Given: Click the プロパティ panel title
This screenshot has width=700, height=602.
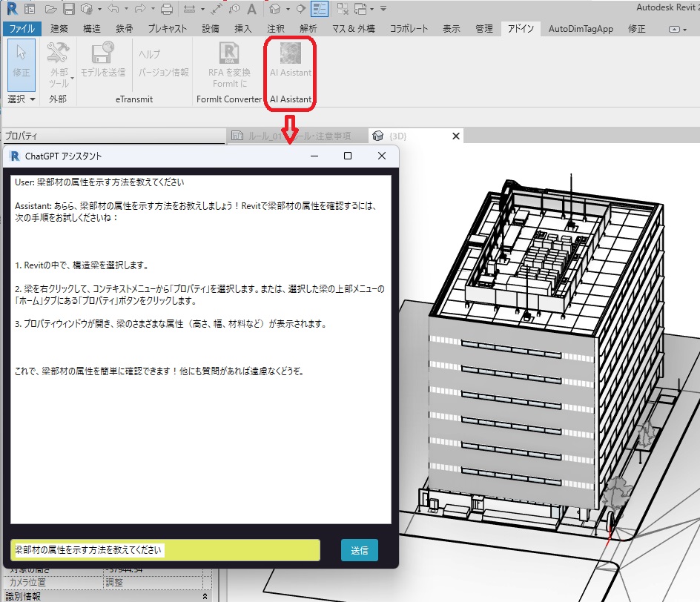Looking at the screenshot, I should pyautogui.click(x=22, y=136).
